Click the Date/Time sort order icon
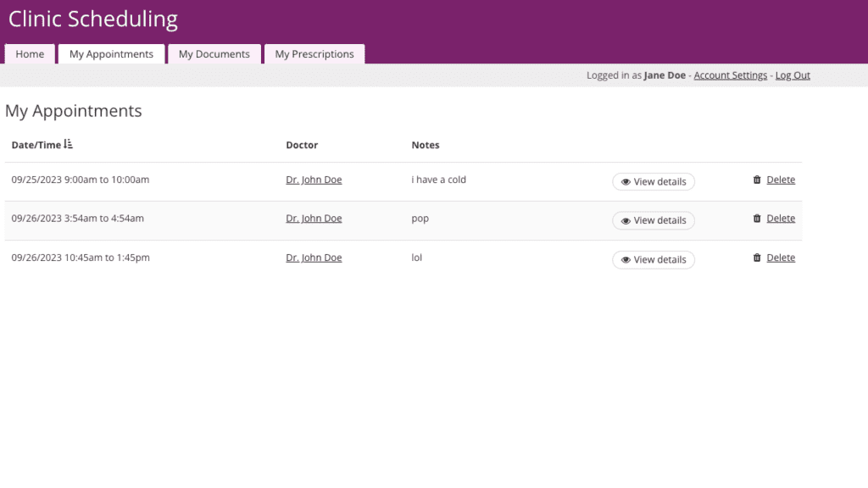Viewport: 868px width, 488px height. point(69,145)
